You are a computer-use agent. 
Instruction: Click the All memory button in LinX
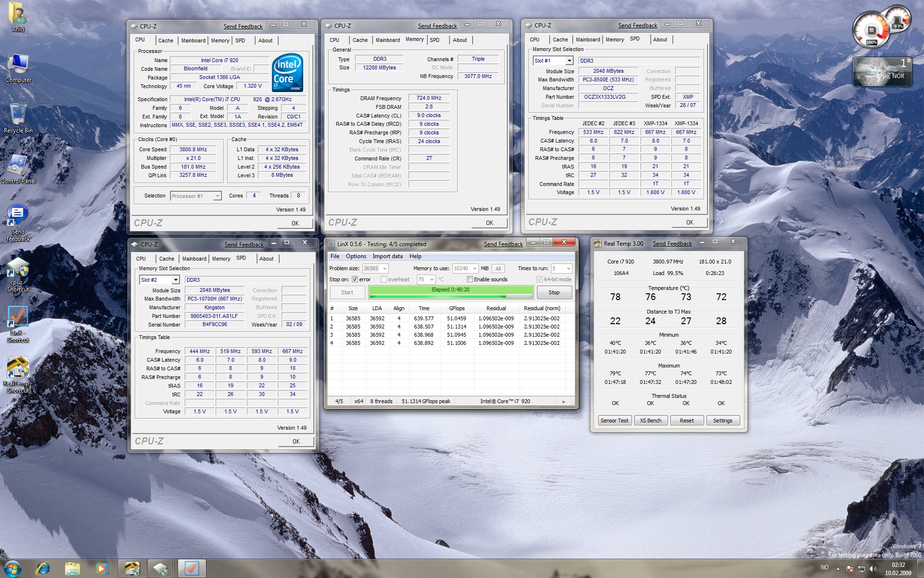coord(498,269)
